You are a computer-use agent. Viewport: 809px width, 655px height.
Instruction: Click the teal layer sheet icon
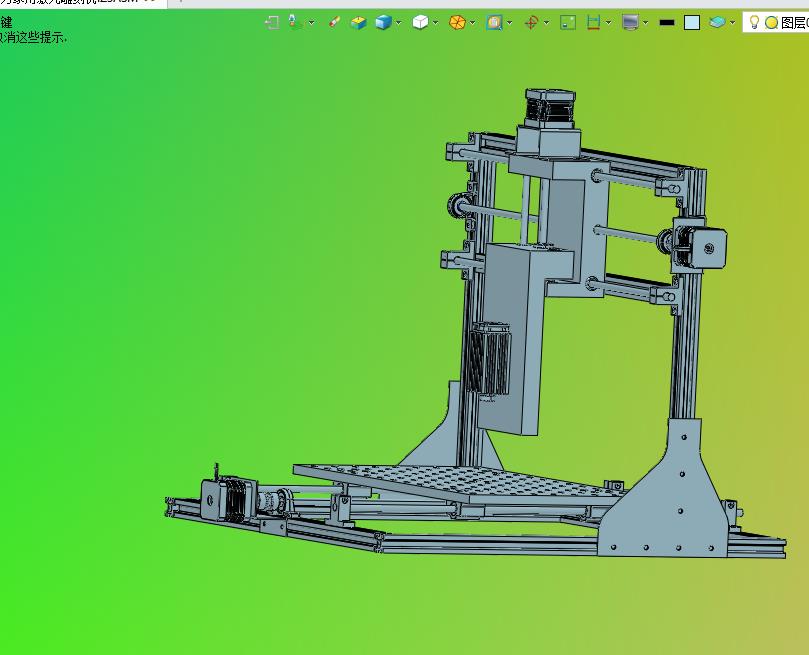[717, 22]
